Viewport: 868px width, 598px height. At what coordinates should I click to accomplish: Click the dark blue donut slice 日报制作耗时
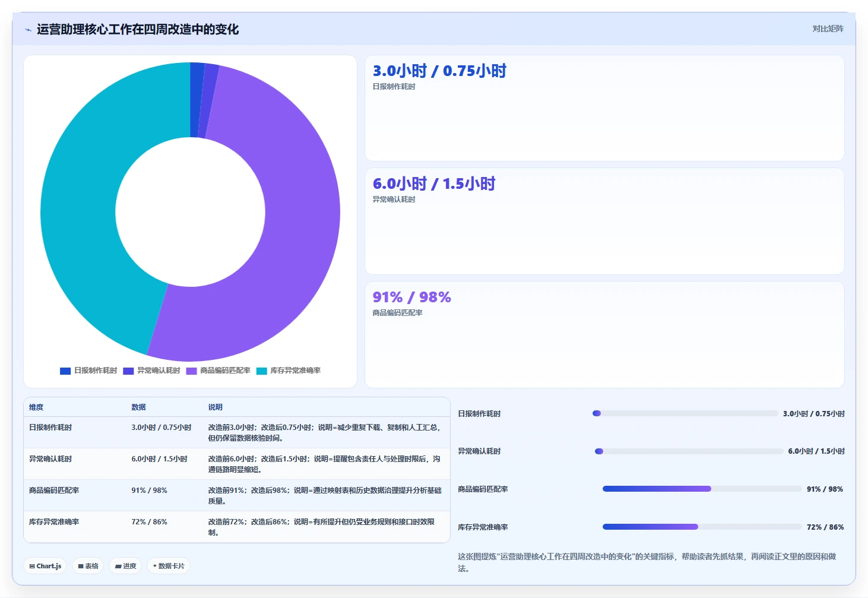pyautogui.click(x=197, y=100)
